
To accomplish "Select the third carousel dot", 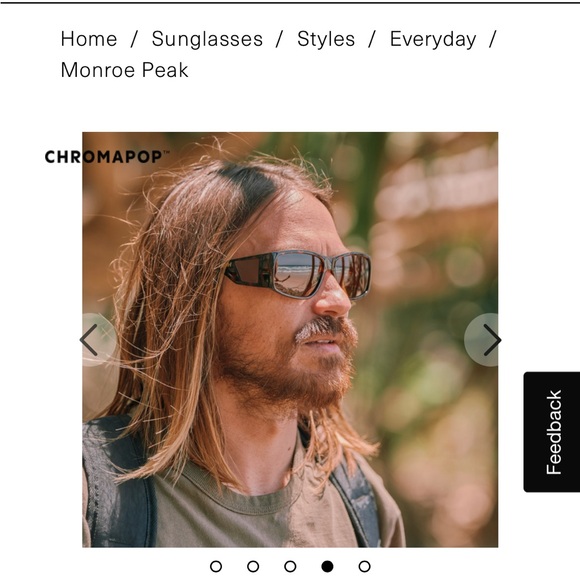I will click(290, 566).
